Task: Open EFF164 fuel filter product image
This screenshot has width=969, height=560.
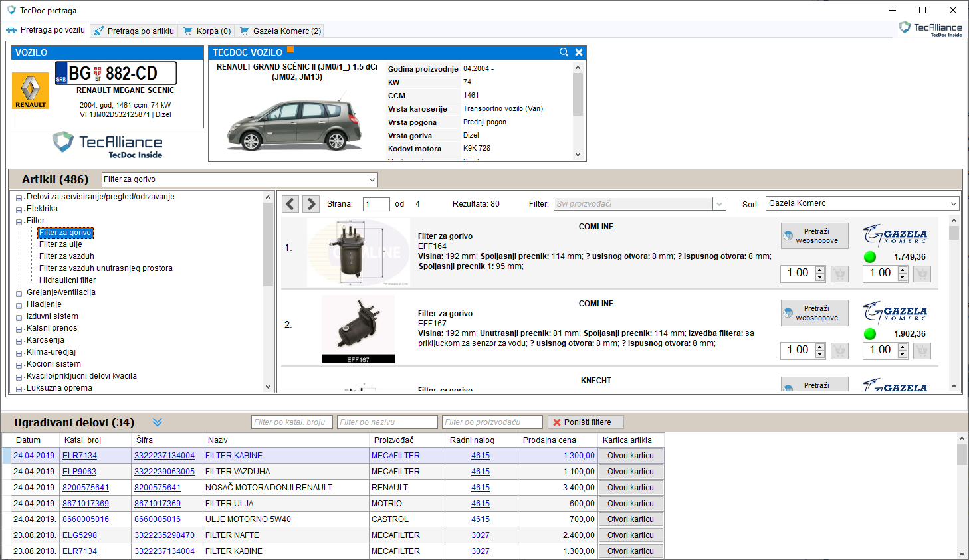Action: pos(358,252)
